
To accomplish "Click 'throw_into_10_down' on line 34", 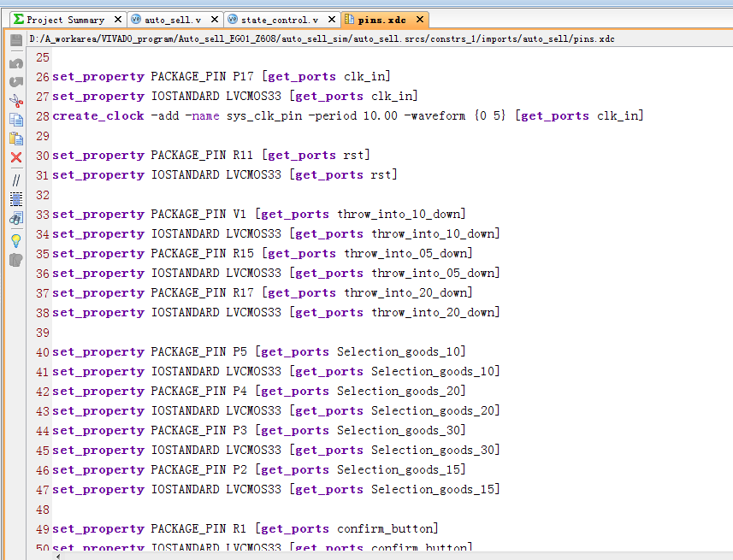I will (433, 233).
